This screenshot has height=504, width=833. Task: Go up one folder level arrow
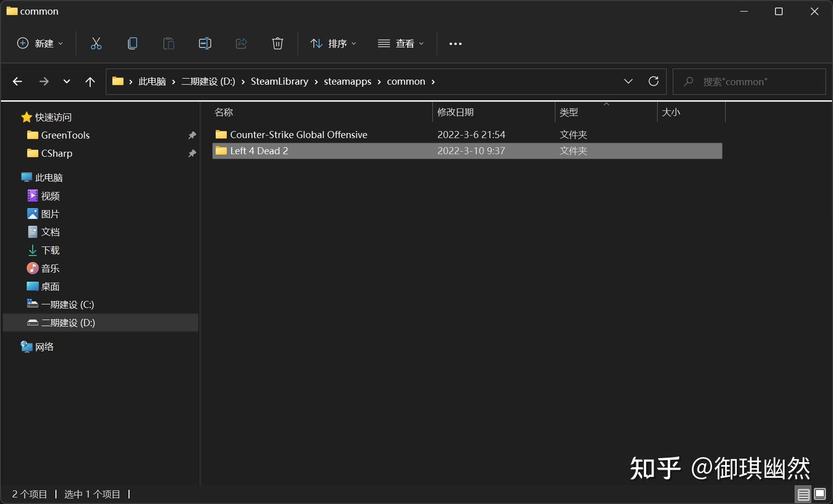tap(90, 82)
